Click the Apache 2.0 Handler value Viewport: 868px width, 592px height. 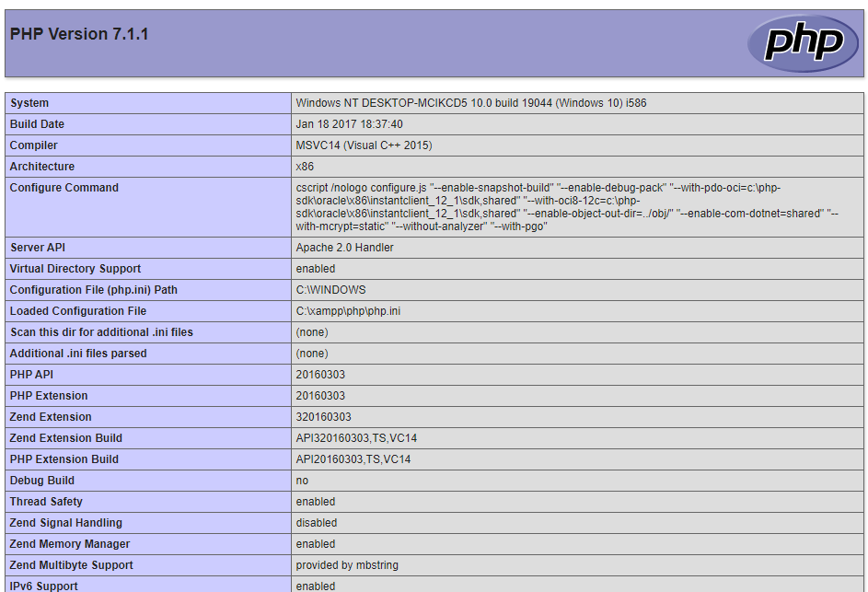point(344,248)
